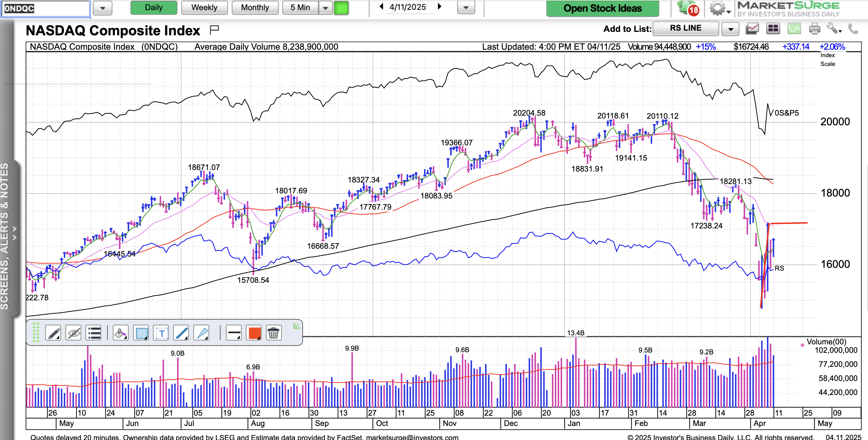This screenshot has height=440, width=868.
Task: Open the multi-chart grid layout icon
Action: click(773, 29)
